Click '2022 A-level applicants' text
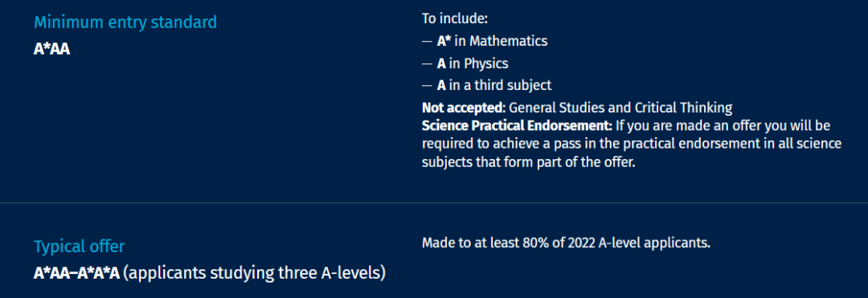 tap(639, 243)
